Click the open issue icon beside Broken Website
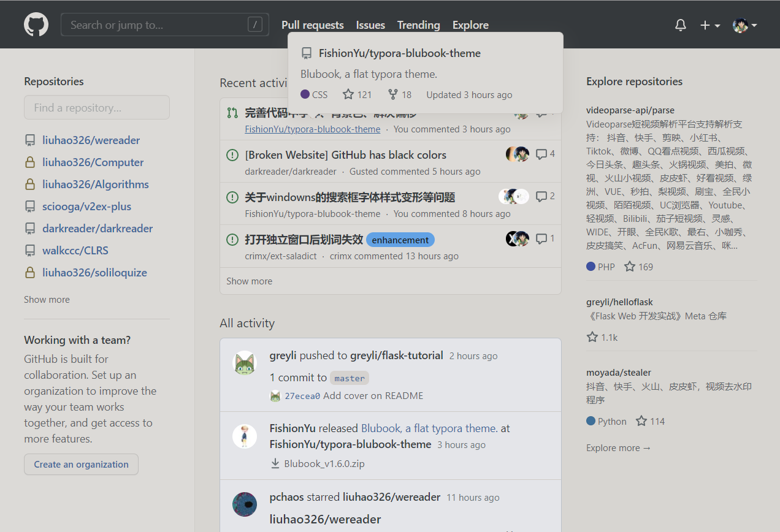The width and height of the screenshot is (780, 532). click(232, 154)
